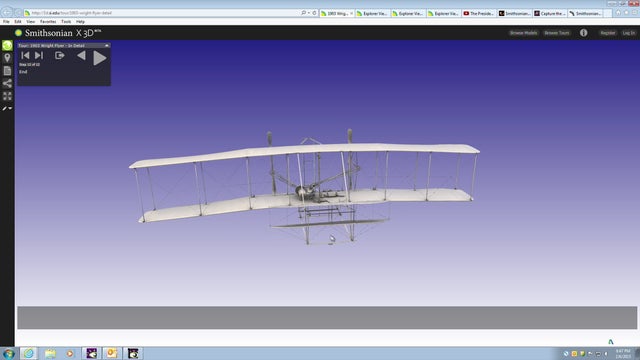Click the browser home icon
Screen dimensions: 640x360
coord(618,13)
